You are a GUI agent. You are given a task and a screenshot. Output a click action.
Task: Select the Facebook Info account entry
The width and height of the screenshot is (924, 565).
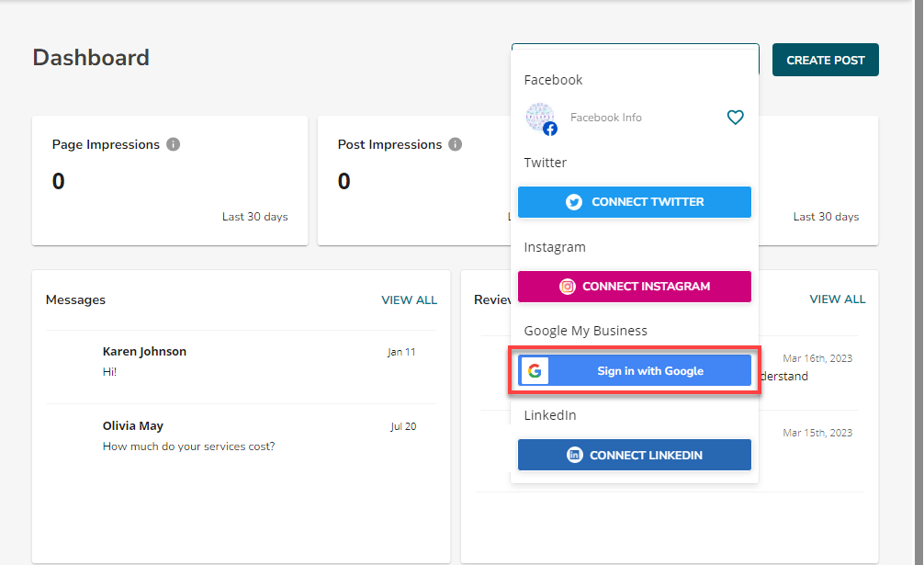(x=634, y=118)
